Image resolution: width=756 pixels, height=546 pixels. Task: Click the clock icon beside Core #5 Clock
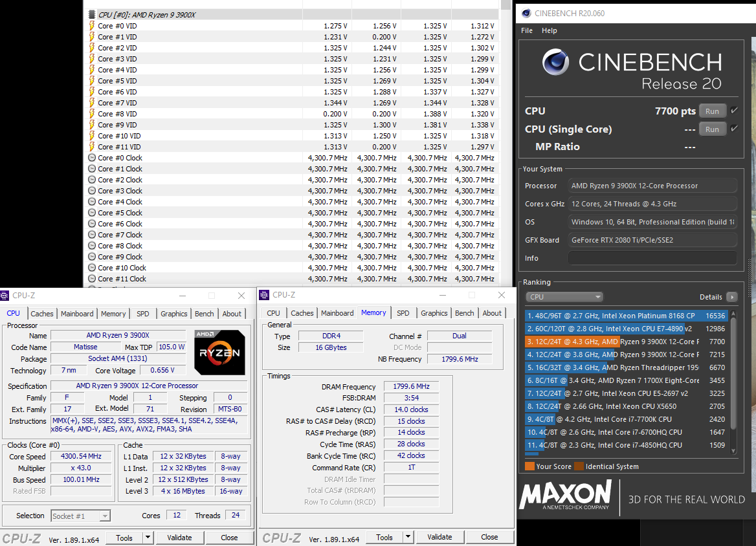(92, 213)
